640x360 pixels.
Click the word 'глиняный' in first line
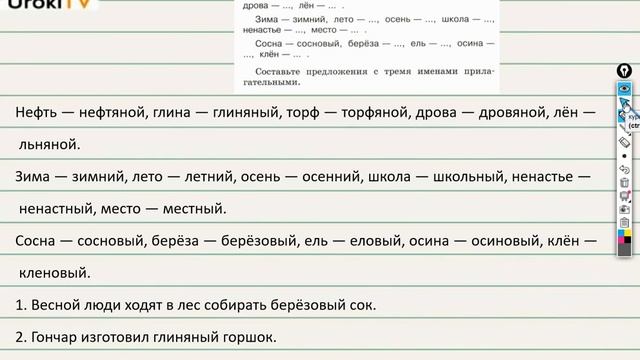pyautogui.click(x=246, y=112)
